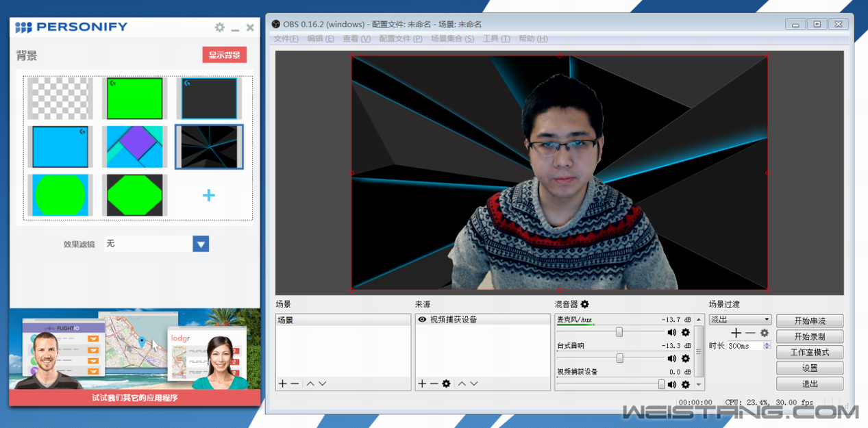This screenshot has width=868, height=428.
Task: Select the dark gray rectangle background thumbnail
Action: coord(209,99)
